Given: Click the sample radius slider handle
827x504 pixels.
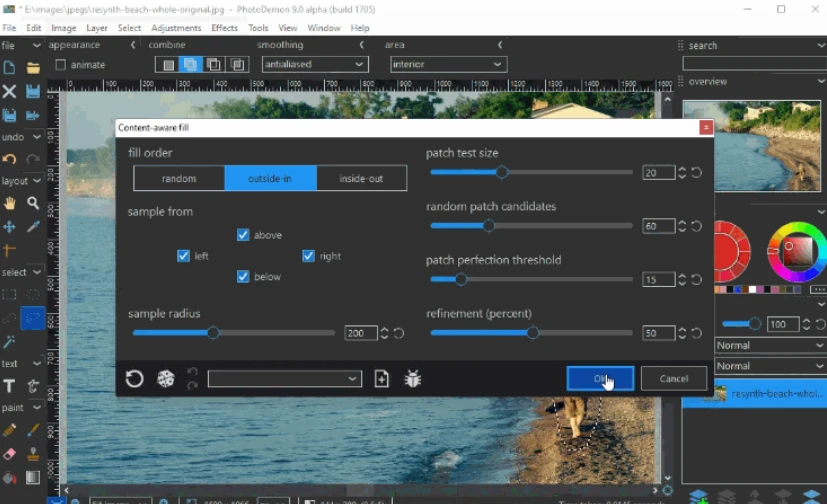Looking at the screenshot, I should (x=213, y=333).
